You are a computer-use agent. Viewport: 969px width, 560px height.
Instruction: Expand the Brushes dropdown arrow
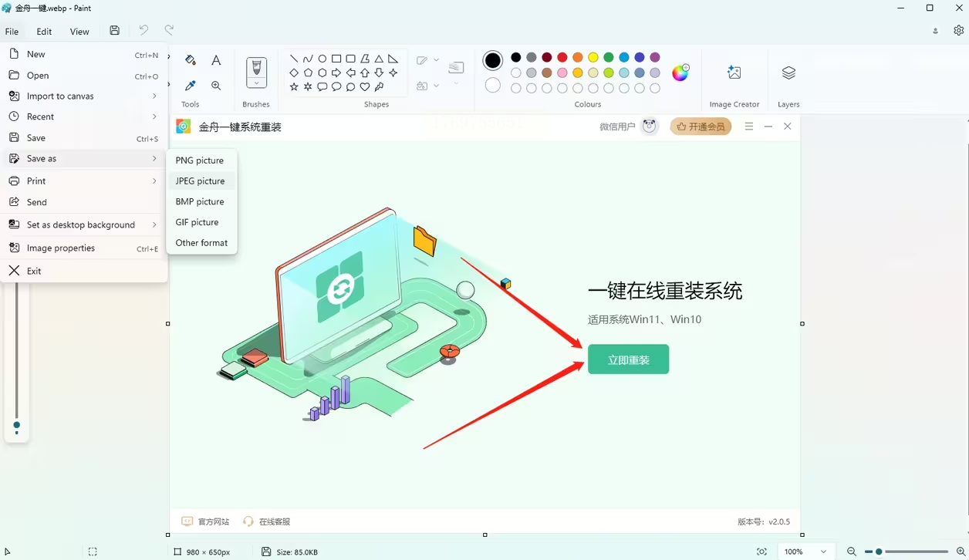pyautogui.click(x=256, y=83)
